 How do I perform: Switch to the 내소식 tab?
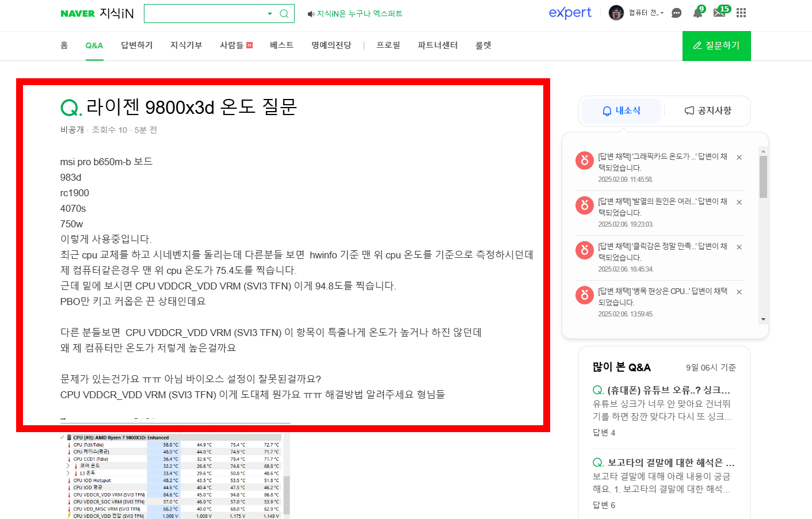click(x=622, y=110)
